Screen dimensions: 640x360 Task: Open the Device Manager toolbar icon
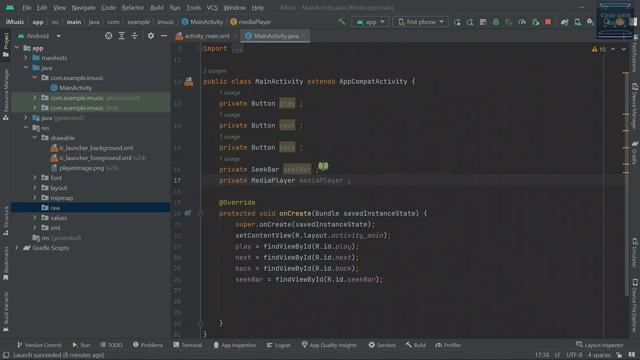pos(578,22)
